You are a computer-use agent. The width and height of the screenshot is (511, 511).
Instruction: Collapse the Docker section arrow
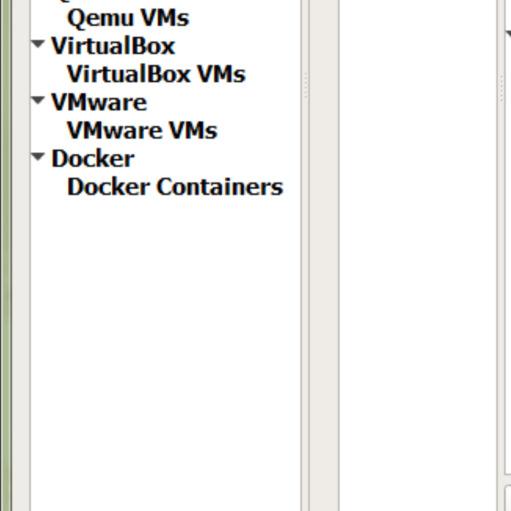pos(38,157)
